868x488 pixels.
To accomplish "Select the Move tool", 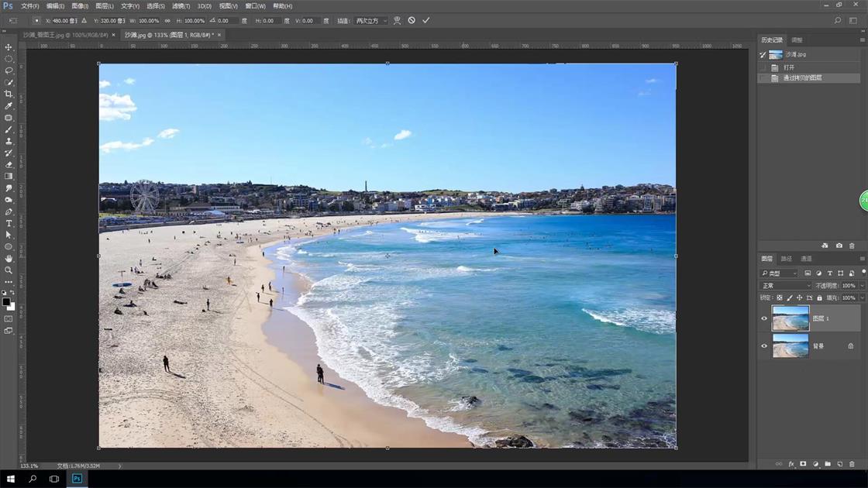I will [9, 47].
